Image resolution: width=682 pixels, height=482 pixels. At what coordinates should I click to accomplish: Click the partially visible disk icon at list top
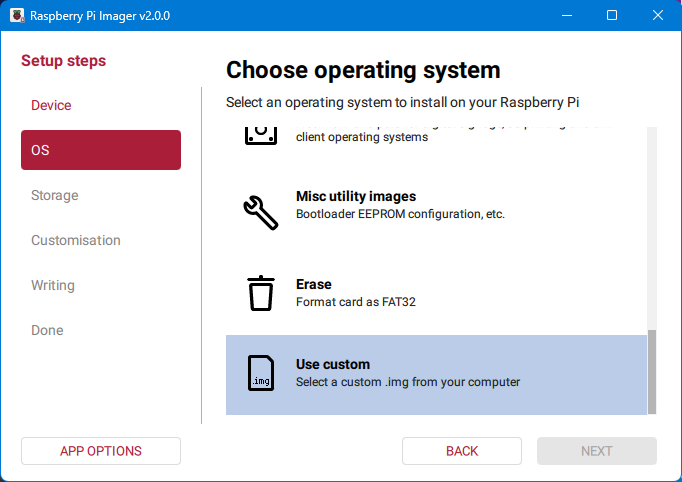(261, 136)
